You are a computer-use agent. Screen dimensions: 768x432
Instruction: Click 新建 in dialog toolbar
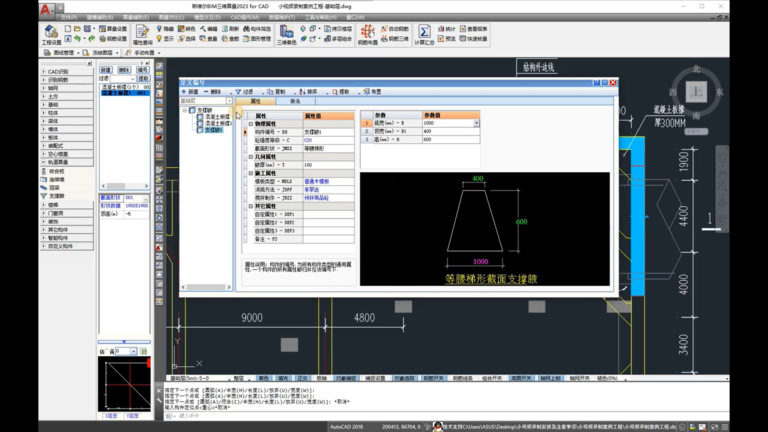click(190, 92)
